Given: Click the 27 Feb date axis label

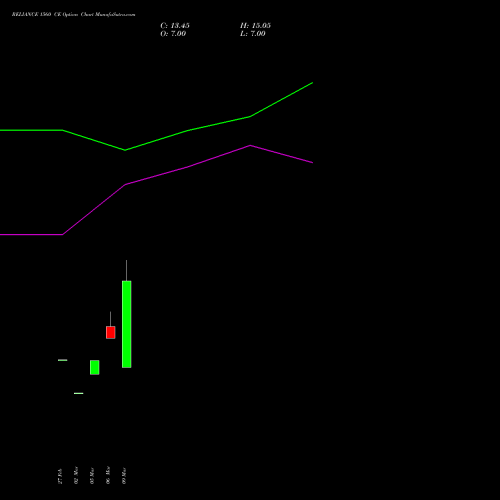Looking at the screenshot, I should [x=60, y=476].
